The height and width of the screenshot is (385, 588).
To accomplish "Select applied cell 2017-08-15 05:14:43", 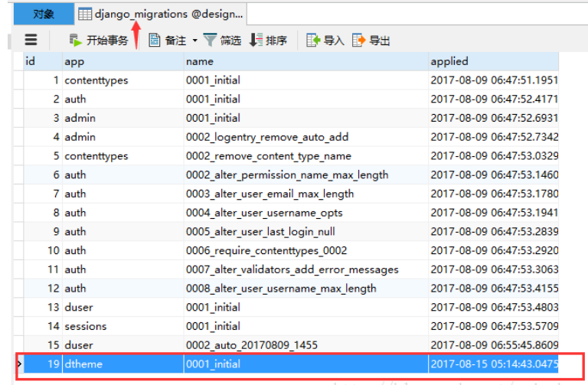I will [494, 364].
